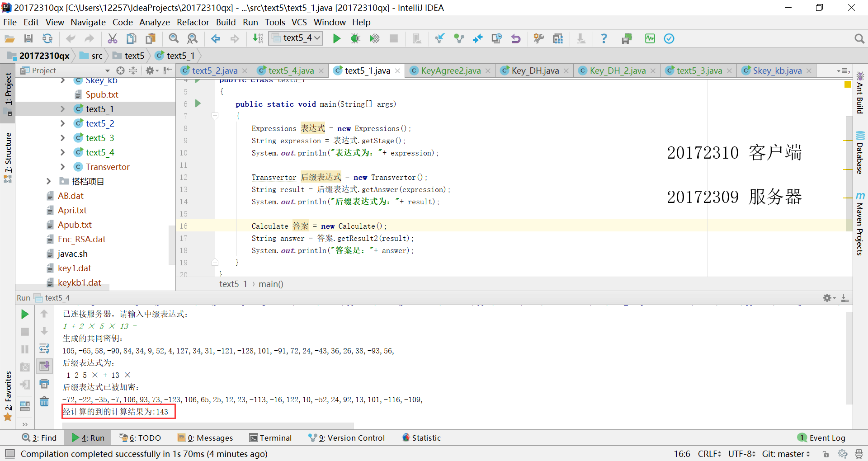Viewport: 868px width, 461px height.
Task: Rerun program in the Run panel
Action: 25,314
